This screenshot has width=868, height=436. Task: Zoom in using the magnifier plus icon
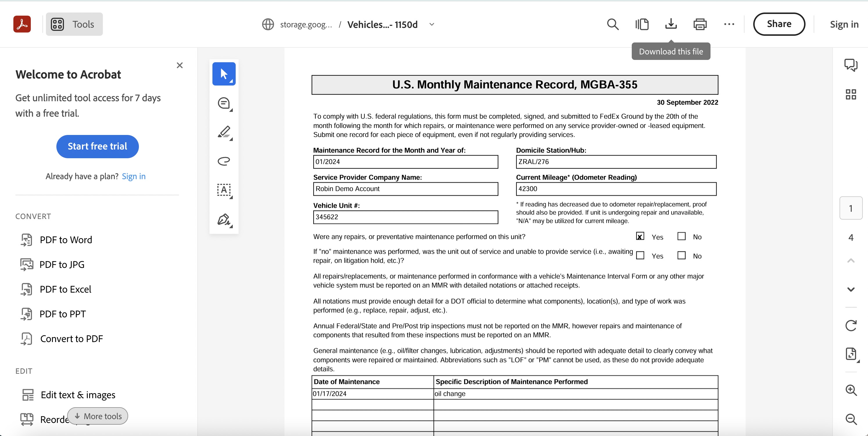coord(851,390)
